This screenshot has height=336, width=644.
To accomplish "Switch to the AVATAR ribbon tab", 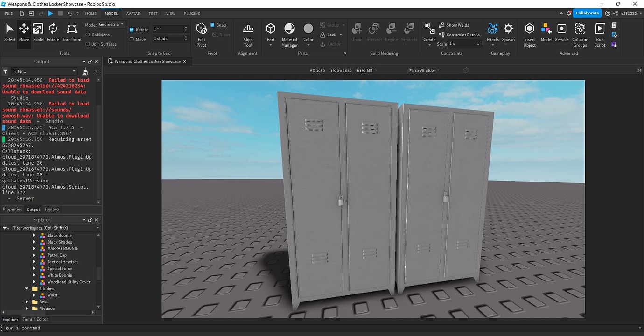I will [x=133, y=14].
